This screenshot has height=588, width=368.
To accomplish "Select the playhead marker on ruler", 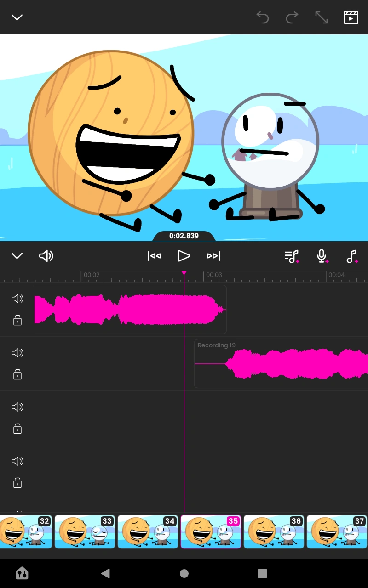I will 184,273.
